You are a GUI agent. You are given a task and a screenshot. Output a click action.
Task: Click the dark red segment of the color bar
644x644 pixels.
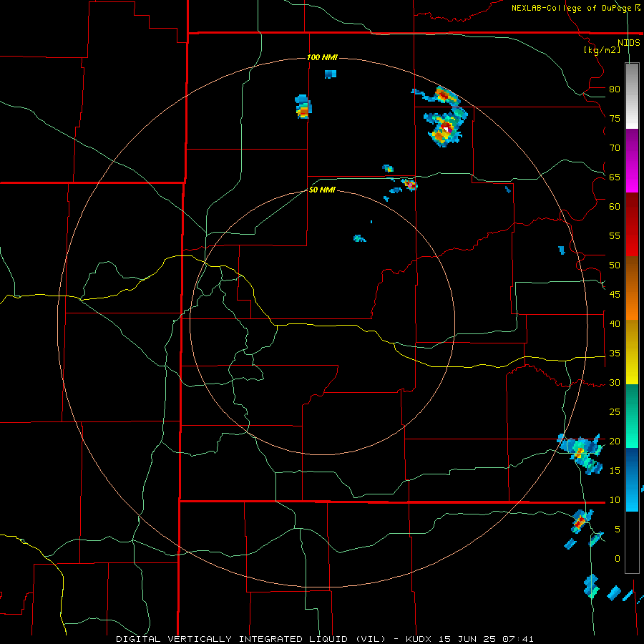pyautogui.click(x=632, y=224)
